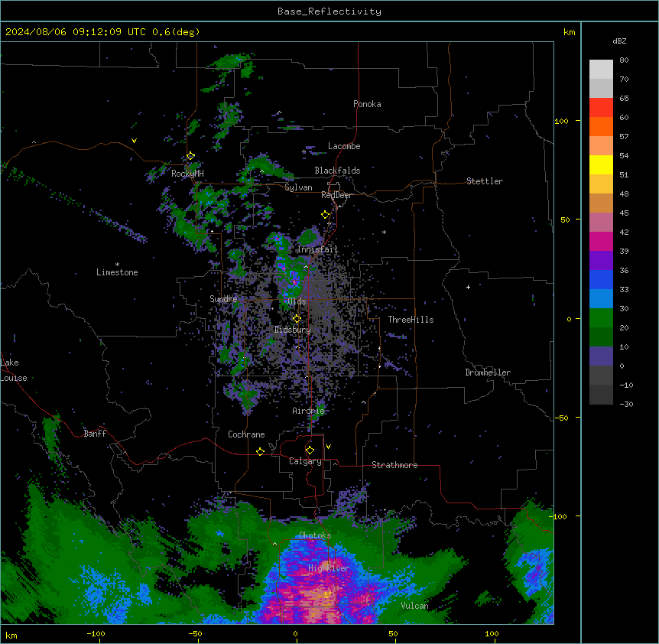This screenshot has width=659, height=644.
Task: Click the yellow marker below Olds
Action: pos(297,318)
